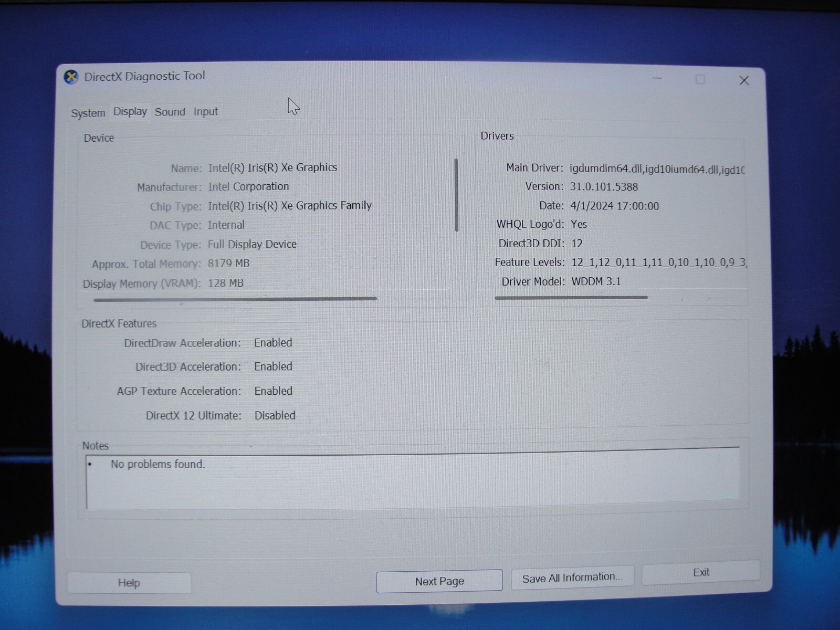This screenshot has height=630, width=840.
Task: Select the Main Driver file list text
Action: tap(656, 169)
